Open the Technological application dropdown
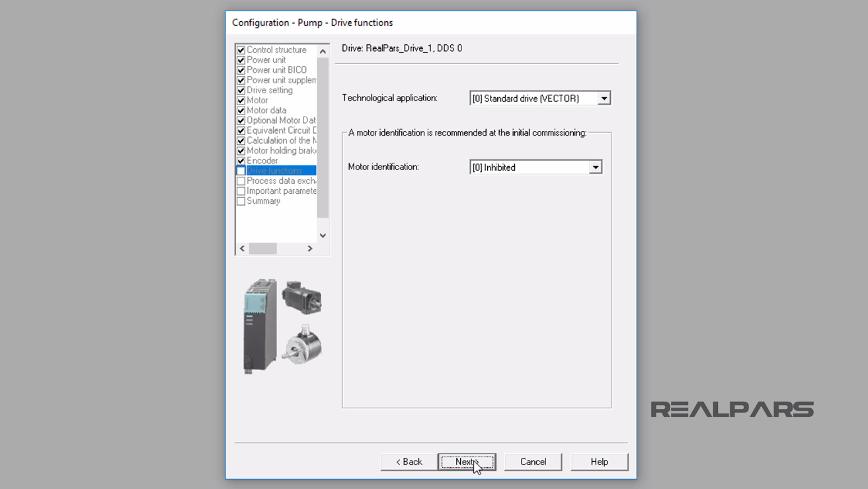 [604, 97]
